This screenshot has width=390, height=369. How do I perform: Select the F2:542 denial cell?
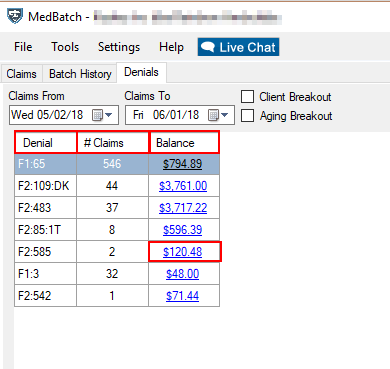tap(46, 296)
